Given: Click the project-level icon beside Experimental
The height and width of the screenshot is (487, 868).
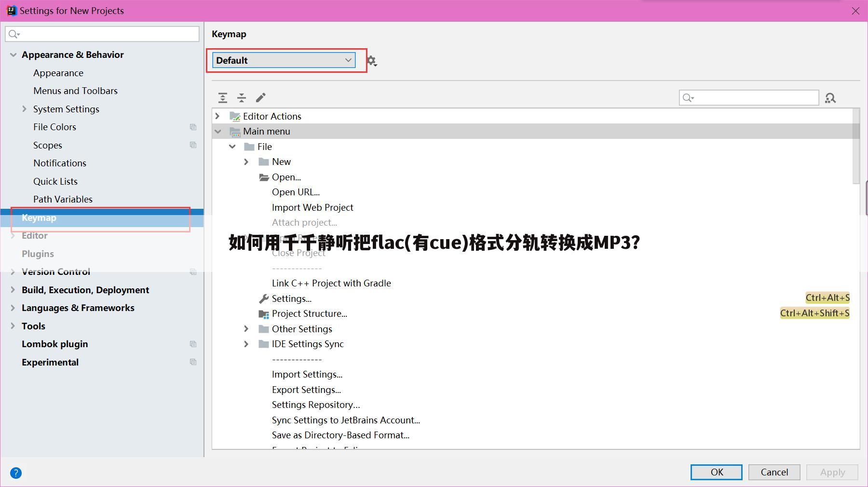Looking at the screenshot, I should pos(193,362).
